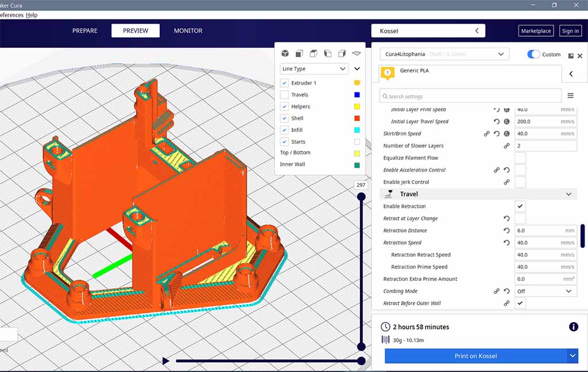Open the Marketplace
588x372 pixels.
click(x=536, y=31)
